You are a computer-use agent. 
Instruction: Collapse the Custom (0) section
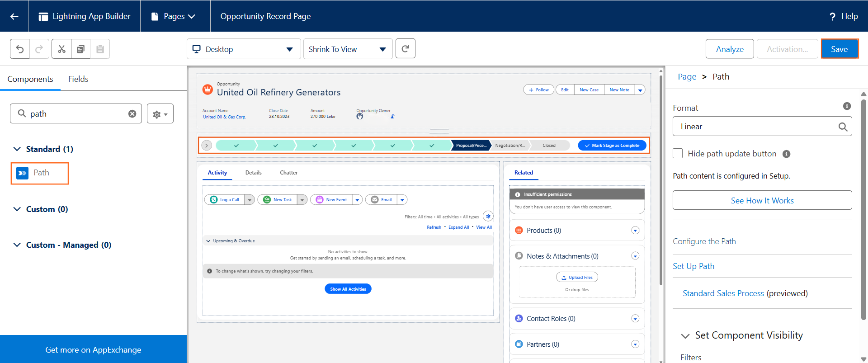tap(17, 209)
